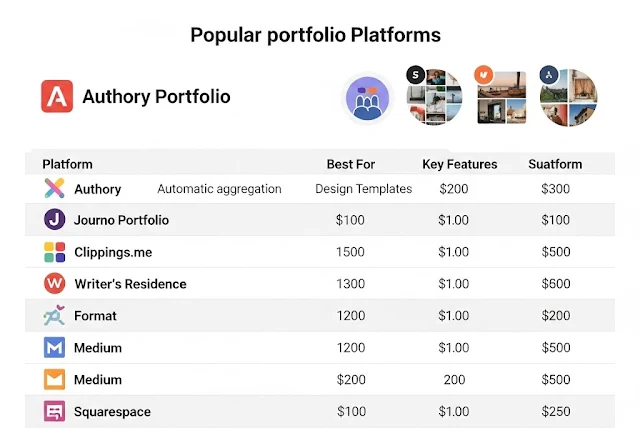640x448 pixels.
Task: Click the Best For column header
Action: coord(351,164)
